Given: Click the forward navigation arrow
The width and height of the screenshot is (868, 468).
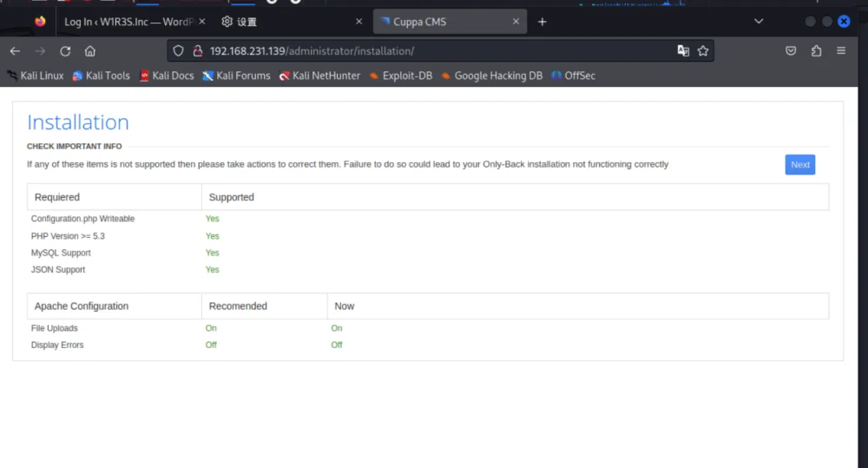Looking at the screenshot, I should point(40,51).
